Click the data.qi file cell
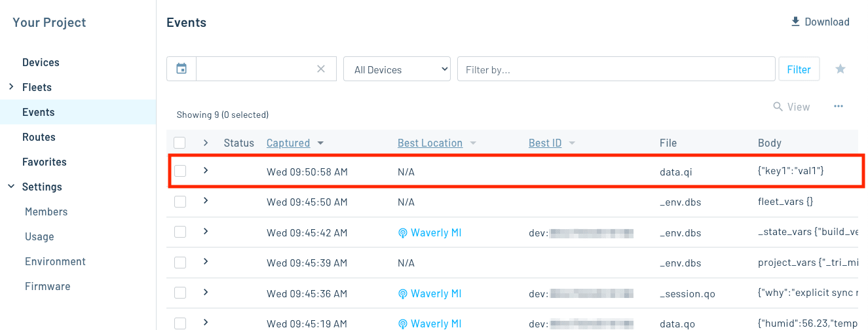The height and width of the screenshot is (330, 868). pos(676,172)
